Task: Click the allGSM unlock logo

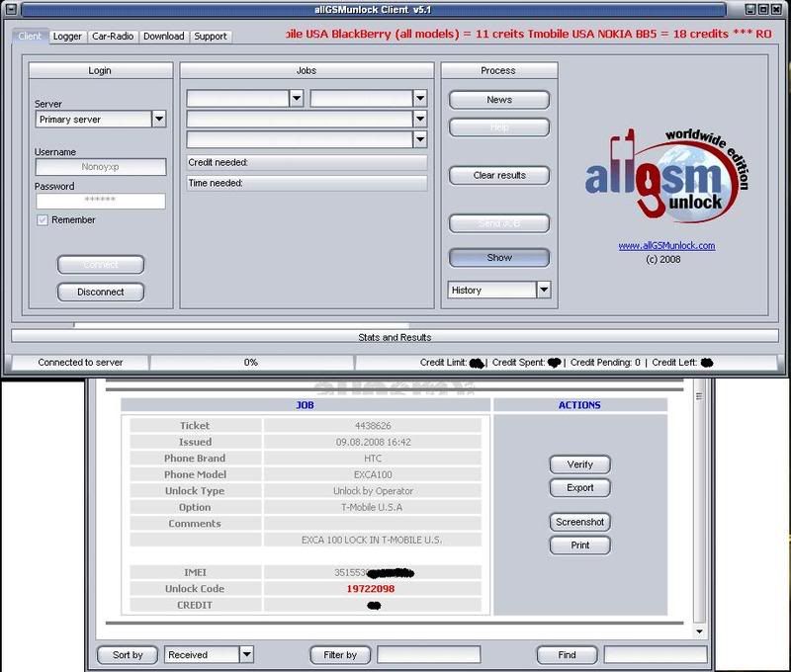Action: [665, 177]
